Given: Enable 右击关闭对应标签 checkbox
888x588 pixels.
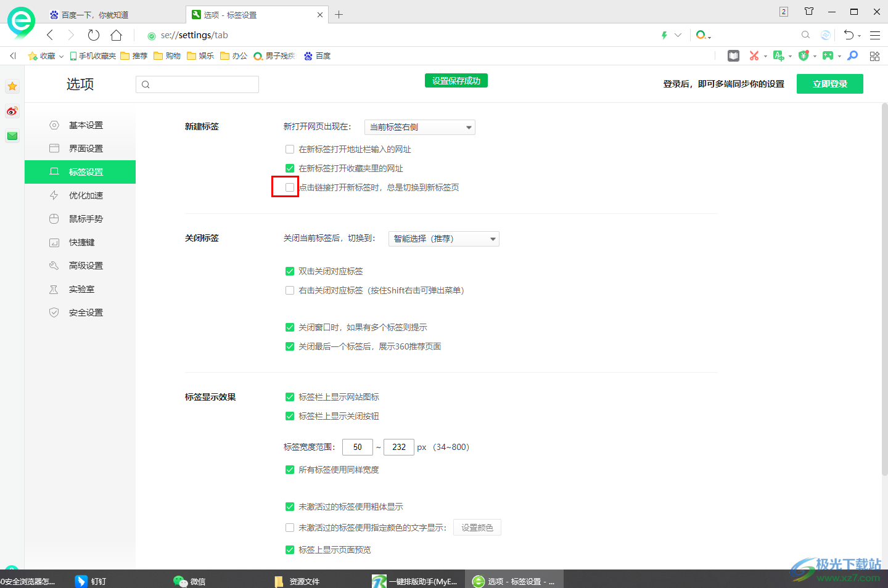Looking at the screenshot, I should point(290,290).
